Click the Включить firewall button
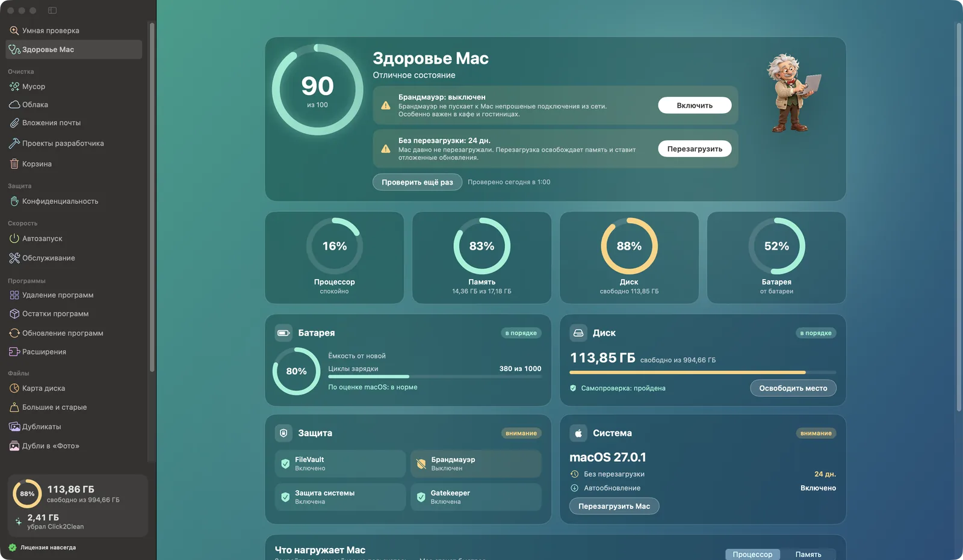The height and width of the screenshot is (560, 963). (x=695, y=105)
